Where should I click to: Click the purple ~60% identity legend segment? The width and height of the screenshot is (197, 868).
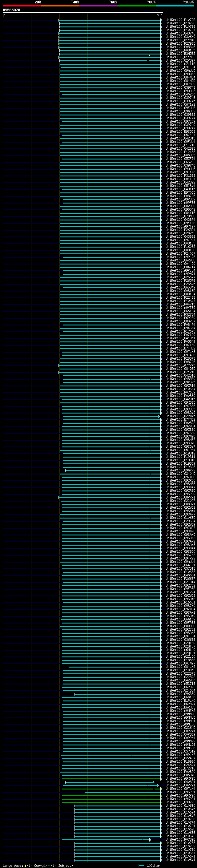[98, 6]
